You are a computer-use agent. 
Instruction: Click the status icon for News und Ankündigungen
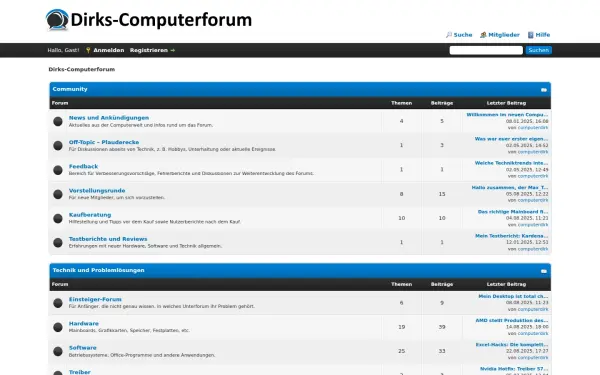58,121
